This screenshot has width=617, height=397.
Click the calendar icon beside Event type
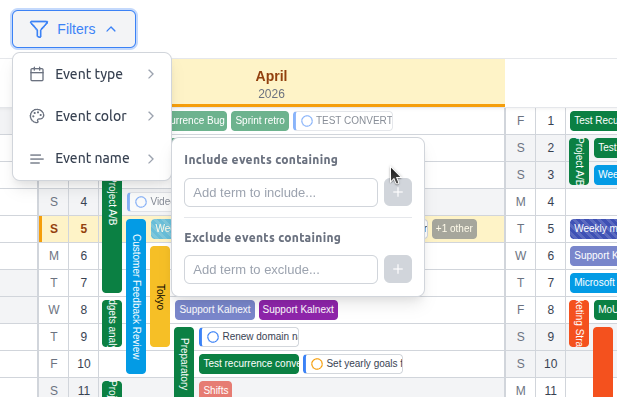pyautogui.click(x=37, y=74)
